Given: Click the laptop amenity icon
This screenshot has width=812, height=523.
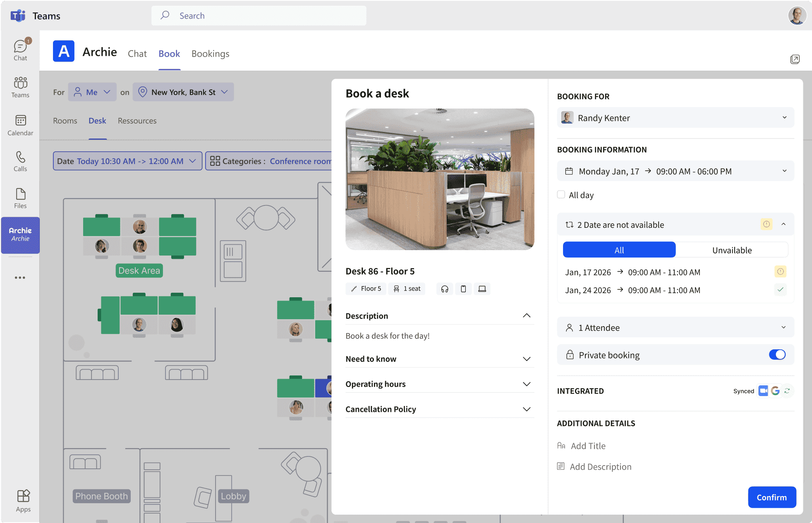Looking at the screenshot, I should (482, 289).
